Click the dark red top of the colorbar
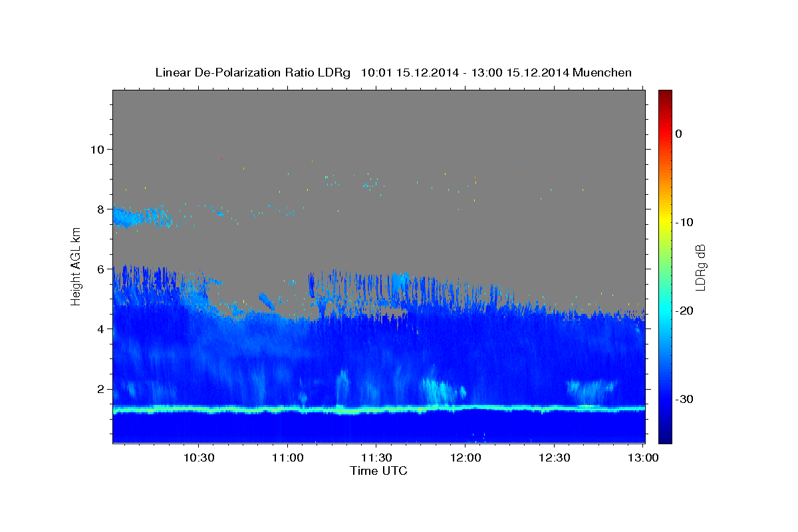Screen dimensions: 798x532 pos(665,94)
